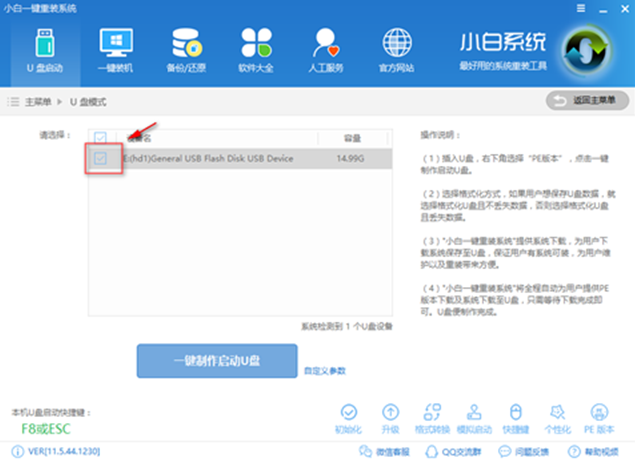Select the General USB Flash Disk row name

pyautogui.click(x=209, y=158)
